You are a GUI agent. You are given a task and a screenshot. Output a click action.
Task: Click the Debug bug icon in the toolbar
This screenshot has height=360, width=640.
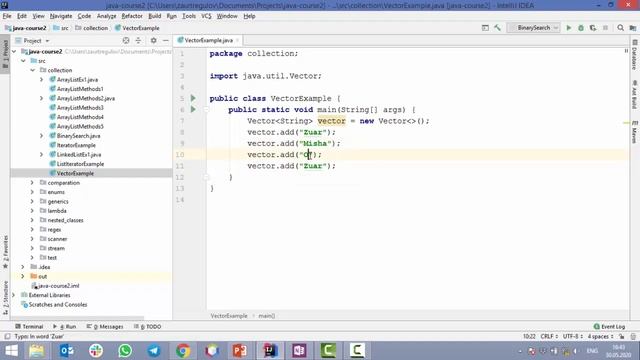coord(581,28)
